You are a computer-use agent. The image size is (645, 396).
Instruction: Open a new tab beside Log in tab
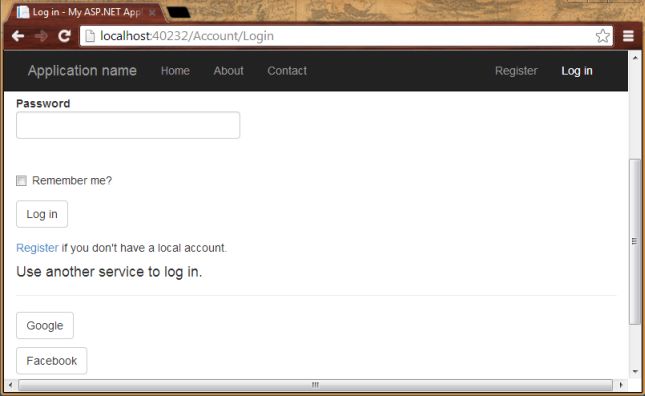[x=179, y=13]
